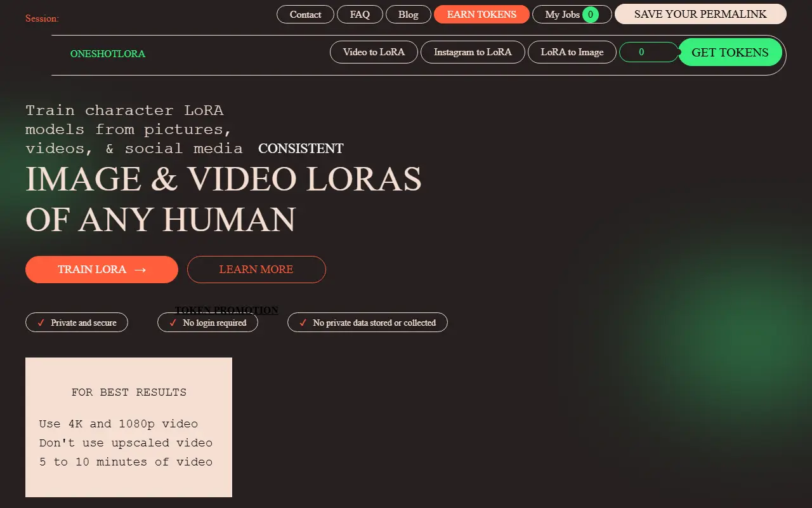Visit the Blog link

pyautogui.click(x=409, y=14)
